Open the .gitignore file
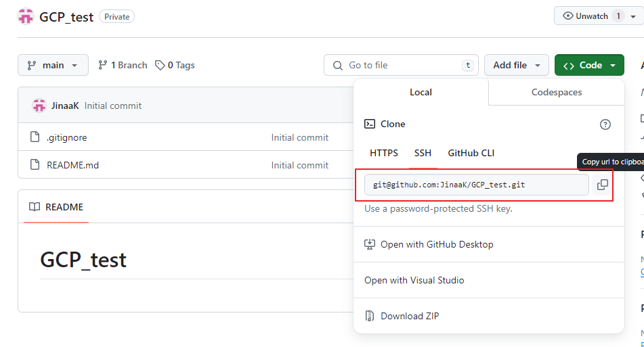This screenshot has height=347, width=644. pos(66,137)
